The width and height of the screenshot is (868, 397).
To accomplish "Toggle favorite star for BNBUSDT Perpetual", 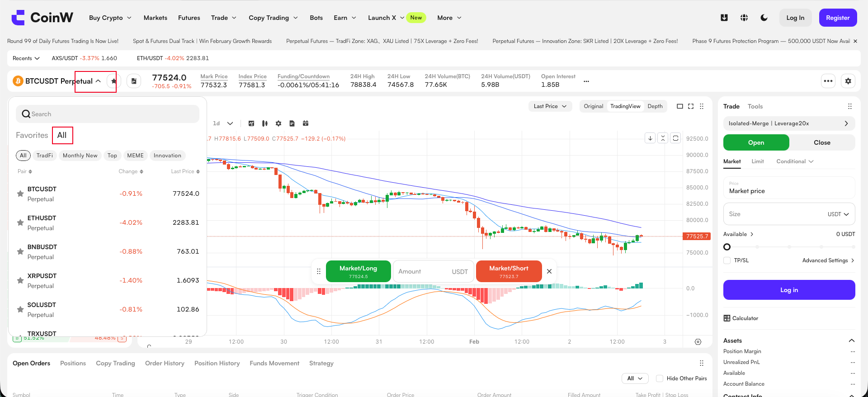I will [20, 251].
